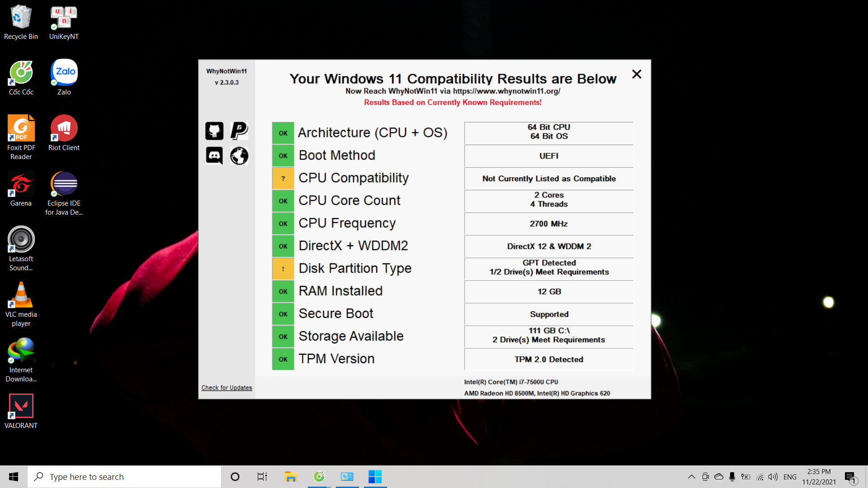Click the OK status for DirectX + WDDM2
Viewport: 868px width, 488px height.
[283, 246]
